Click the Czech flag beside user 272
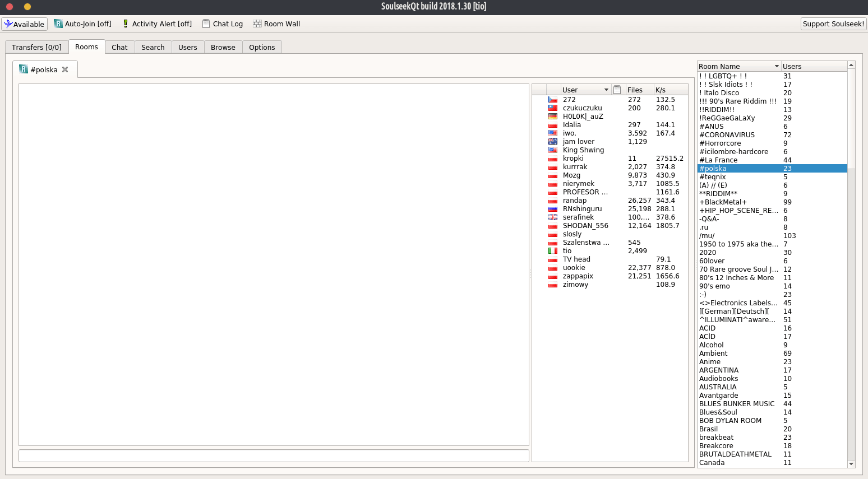The image size is (868, 479). (x=553, y=100)
